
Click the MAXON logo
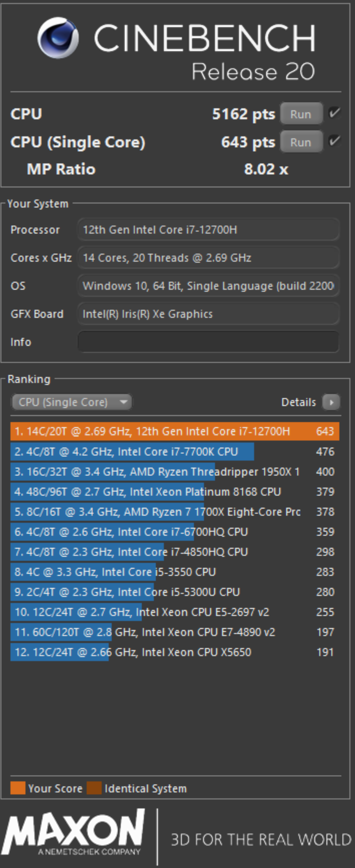pyautogui.click(x=73, y=832)
